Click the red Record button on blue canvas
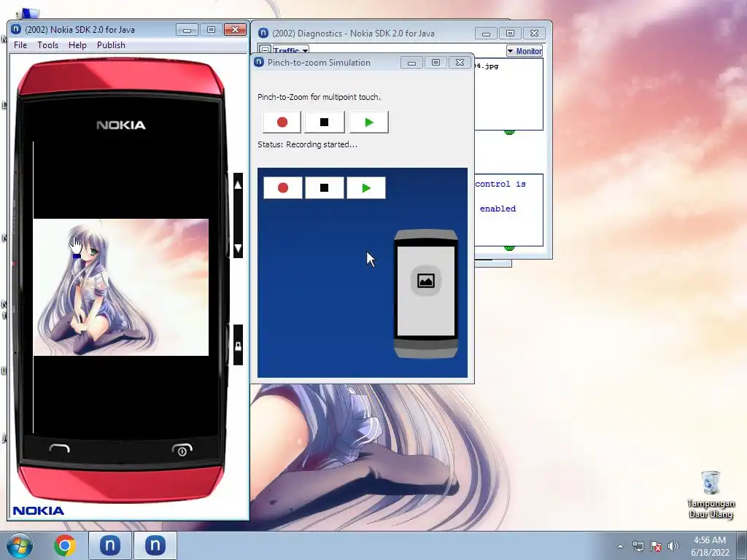The height and width of the screenshot is (560, 747). pos(283,187)
